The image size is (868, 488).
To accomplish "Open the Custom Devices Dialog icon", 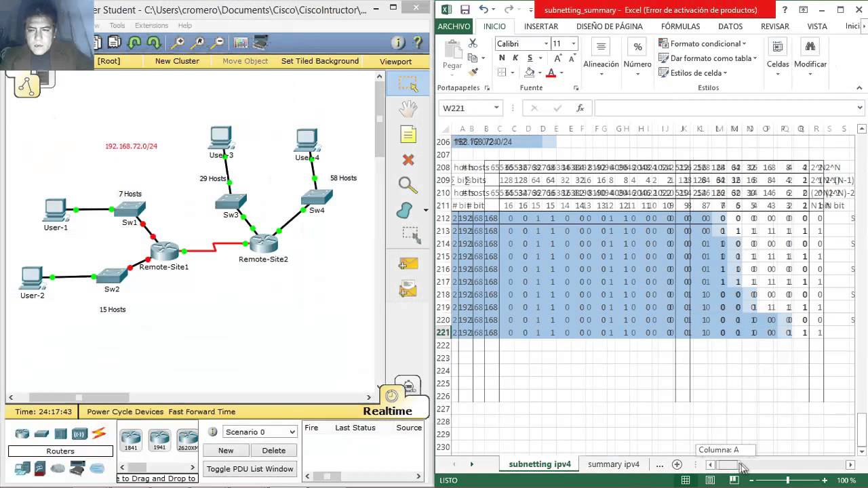I will [x=261, y=43].
